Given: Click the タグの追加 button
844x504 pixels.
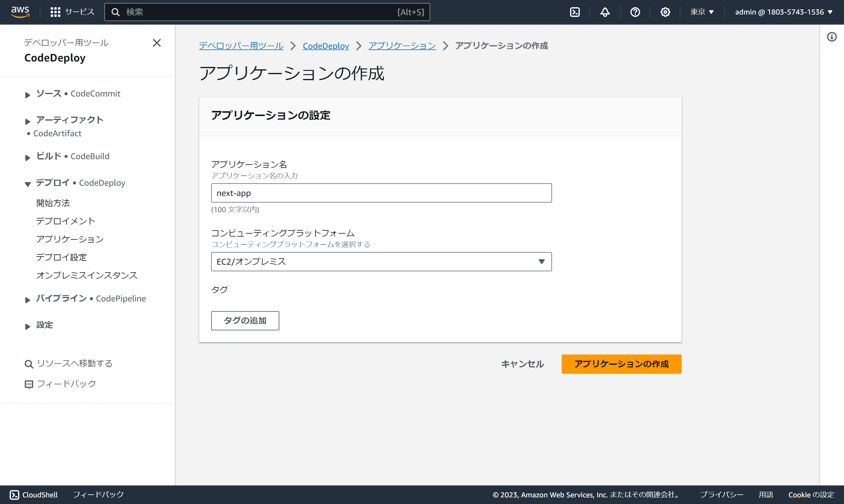Looking at the screenshot, I should 245,321.
